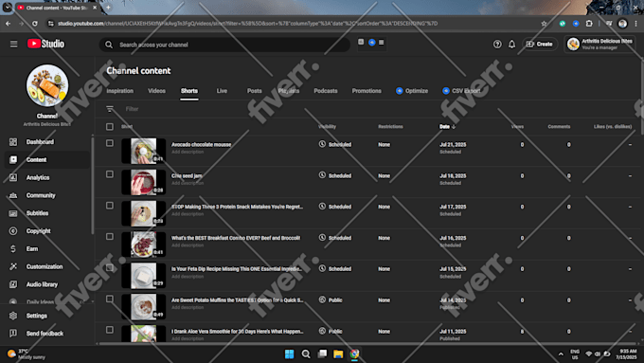
Task: Switch to the Inspiration tab
Action: point(120,91)
